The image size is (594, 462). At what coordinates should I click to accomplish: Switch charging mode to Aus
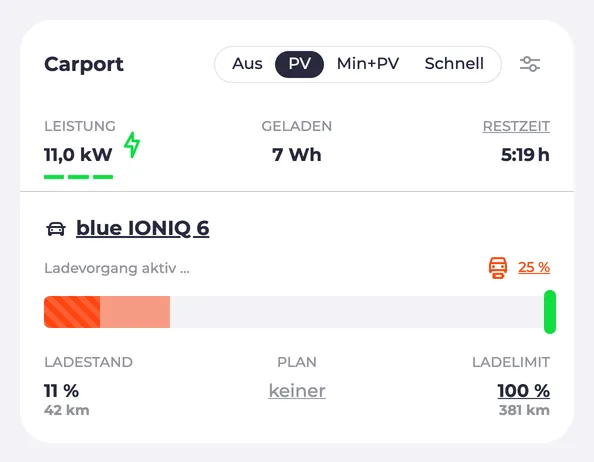click(x=247, y=64)
